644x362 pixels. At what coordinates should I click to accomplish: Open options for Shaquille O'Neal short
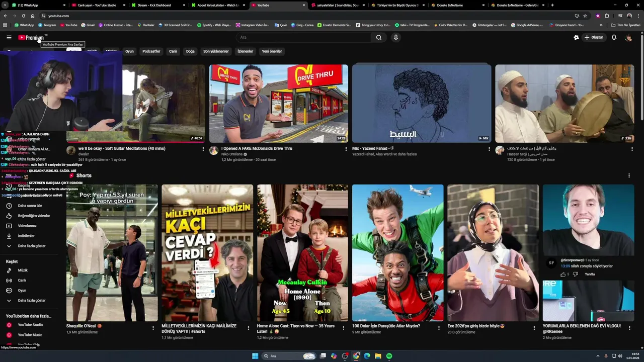click(x=153, y=328)
